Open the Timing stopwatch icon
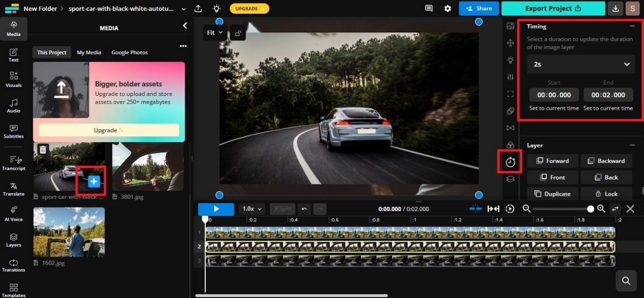The width and height of the screenshot is (644, 298). [x=510, y=162]
